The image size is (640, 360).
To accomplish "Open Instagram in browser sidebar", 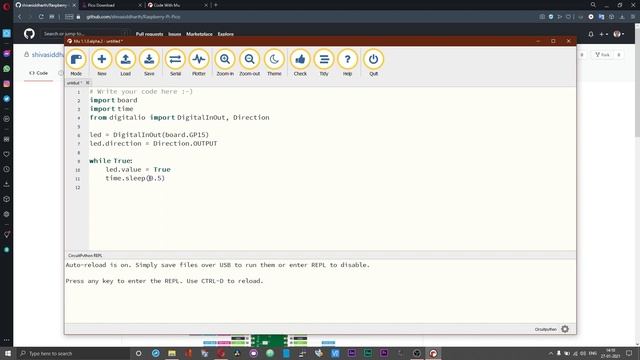I will [x=7, y=84].
